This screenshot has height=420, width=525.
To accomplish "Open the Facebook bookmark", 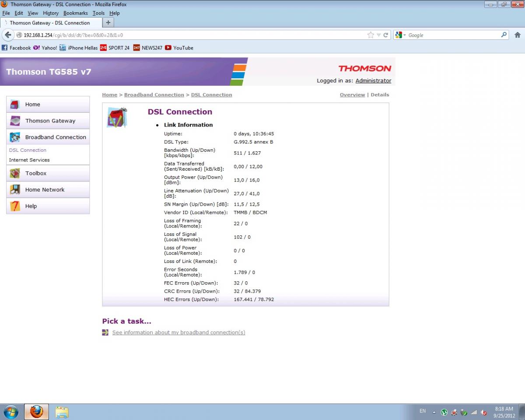I will (x=17, y=48).
